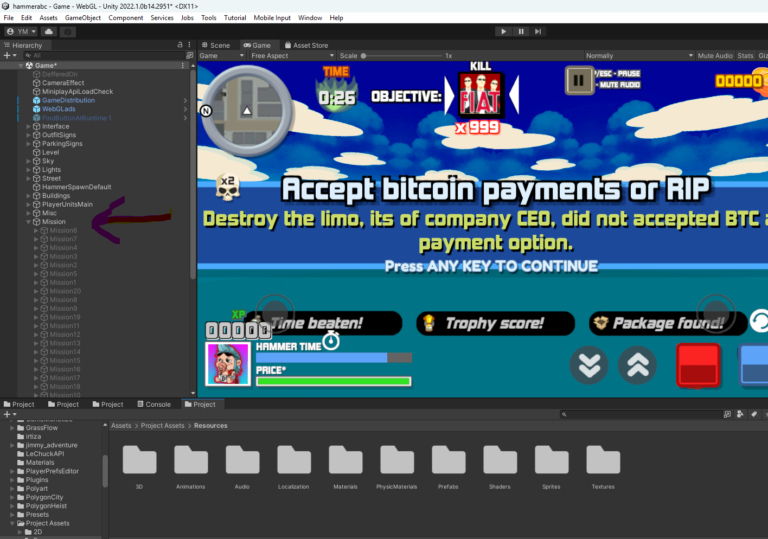This screenshot has width=768, height=539.
Task: Open the Component menu
Action: pos(126,18)
